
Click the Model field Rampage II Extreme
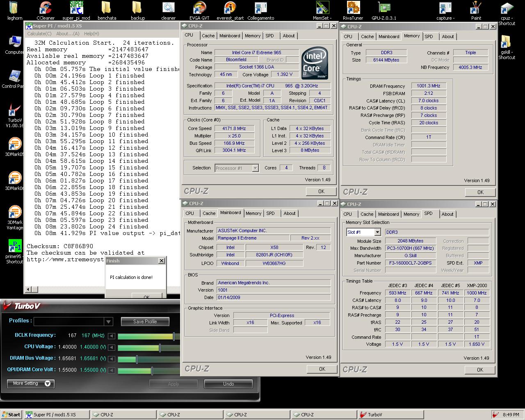tap(252, 238)
